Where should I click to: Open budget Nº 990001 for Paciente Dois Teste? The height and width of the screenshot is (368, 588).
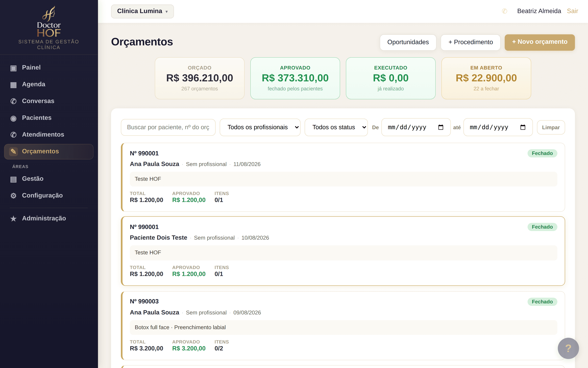coord(343,251)
